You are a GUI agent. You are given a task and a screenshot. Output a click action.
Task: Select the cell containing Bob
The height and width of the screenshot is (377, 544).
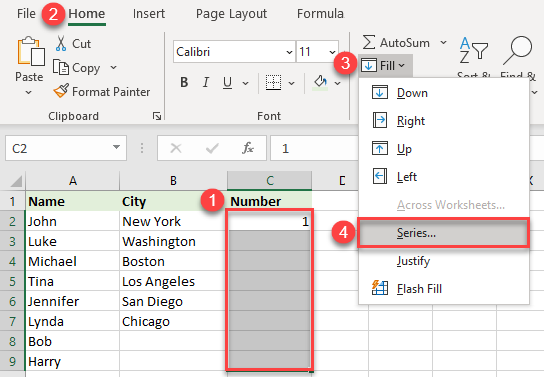point(73,341)
